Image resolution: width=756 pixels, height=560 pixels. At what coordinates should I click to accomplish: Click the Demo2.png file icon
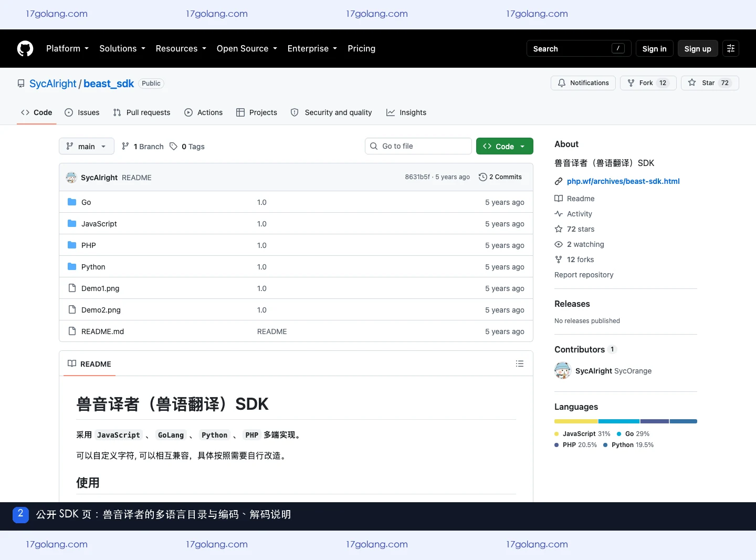click(x=72, y=309)
